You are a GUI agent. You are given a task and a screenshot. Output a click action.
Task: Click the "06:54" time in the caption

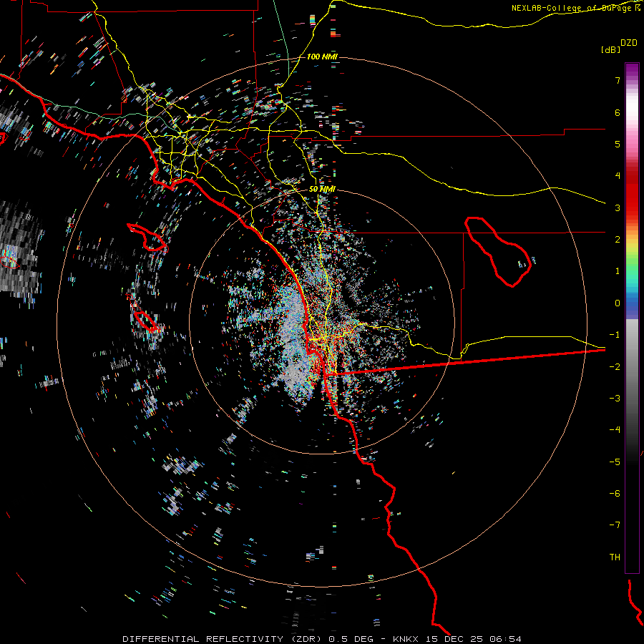506,639
